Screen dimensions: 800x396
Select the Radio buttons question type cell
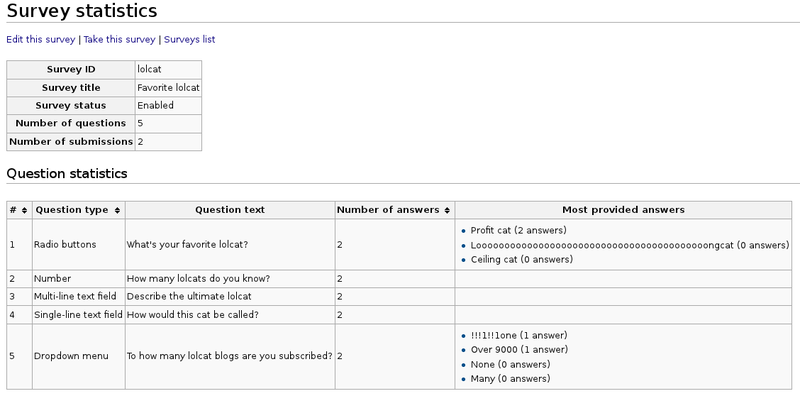click(x=79, y=244)
